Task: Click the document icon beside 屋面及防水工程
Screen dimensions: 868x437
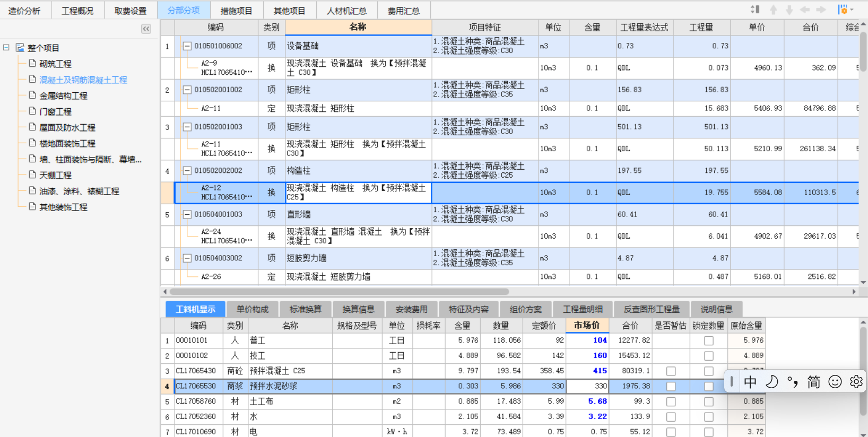Action: (x=32, y=127)
